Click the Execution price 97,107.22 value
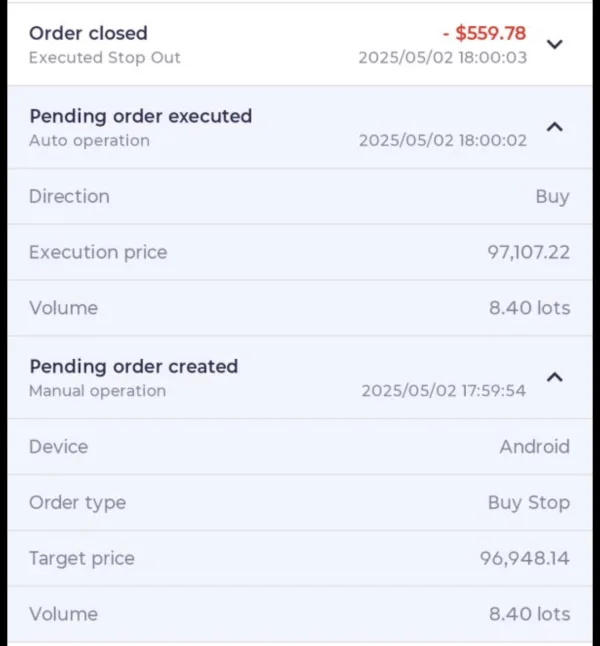This screenshot has height=646, width=600. 528,252
